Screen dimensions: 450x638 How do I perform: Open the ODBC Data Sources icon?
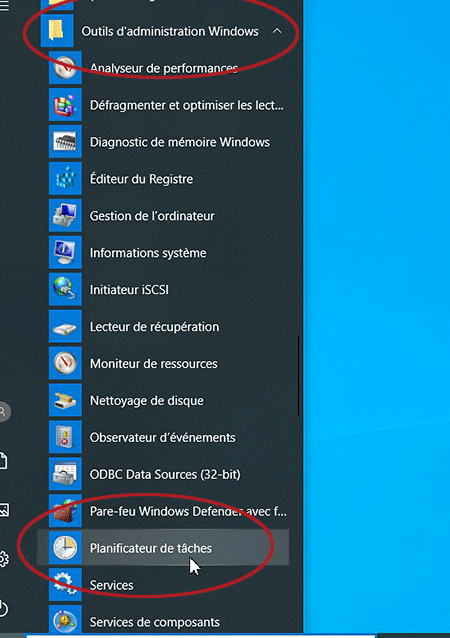pyautogui.click(x=65, y=474)
